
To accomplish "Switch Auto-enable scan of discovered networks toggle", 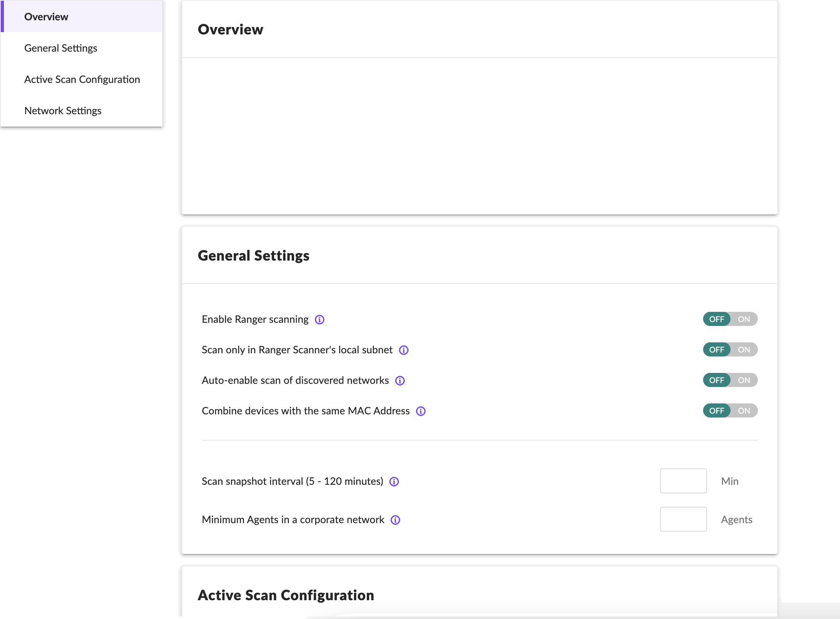I will 730,380.
